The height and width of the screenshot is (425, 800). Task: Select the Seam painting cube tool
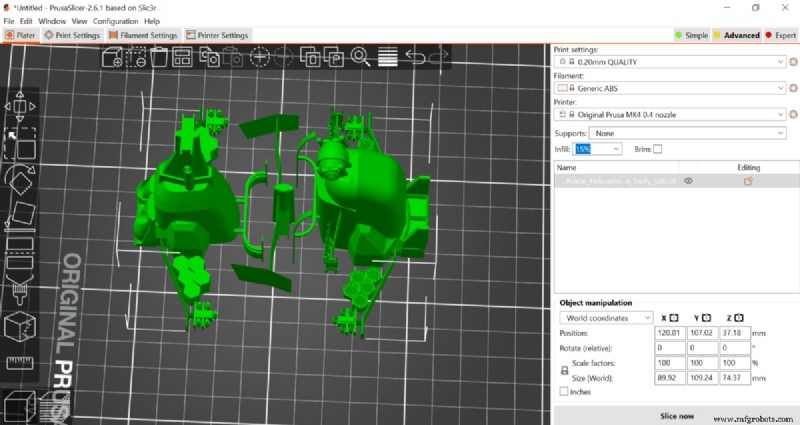(x=20, y=326)
